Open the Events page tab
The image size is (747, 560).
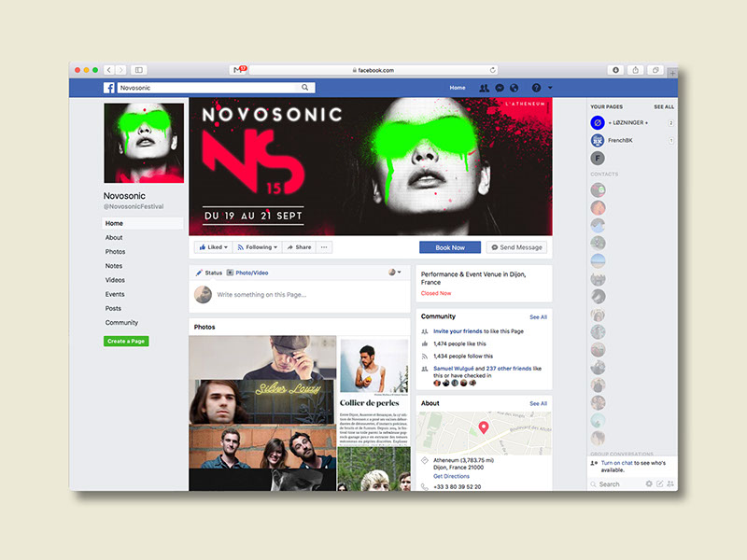click(x=115, y=294)
